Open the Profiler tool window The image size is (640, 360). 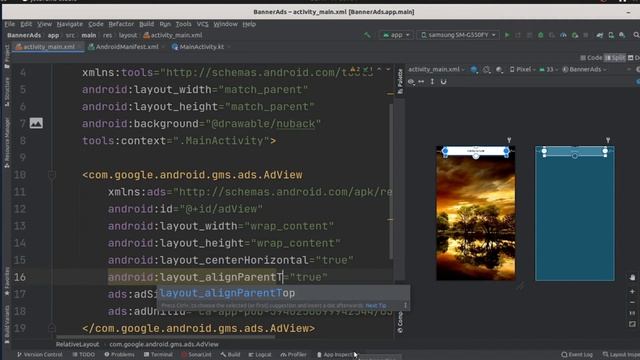tap(293, 355)
